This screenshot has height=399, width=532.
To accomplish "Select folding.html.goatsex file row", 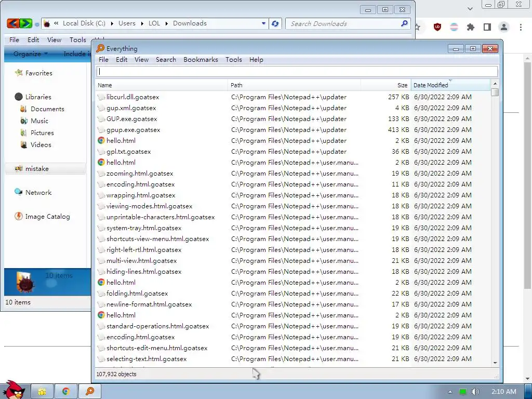I will point(294,293).
